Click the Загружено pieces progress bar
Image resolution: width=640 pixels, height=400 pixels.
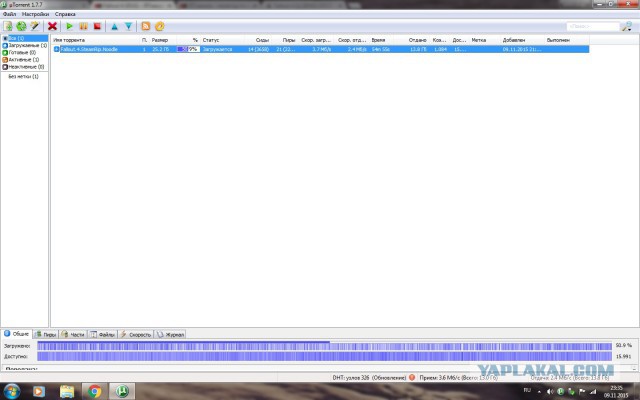(x=324, y=346)
